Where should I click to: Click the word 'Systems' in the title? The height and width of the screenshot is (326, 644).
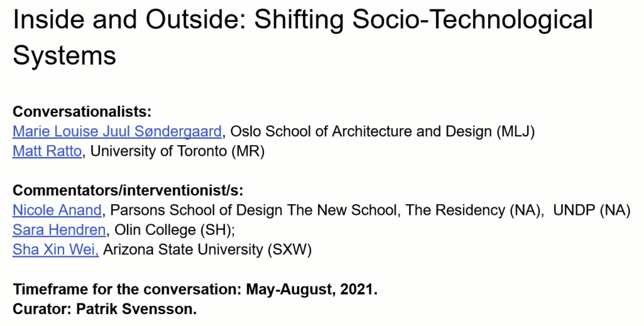(64, 55)
